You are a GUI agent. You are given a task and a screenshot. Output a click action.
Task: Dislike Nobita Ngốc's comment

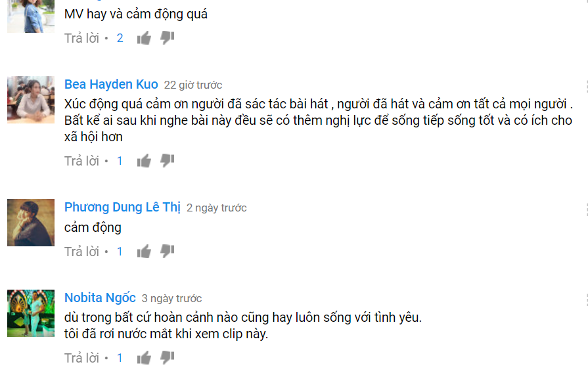(x=168, y=358)
